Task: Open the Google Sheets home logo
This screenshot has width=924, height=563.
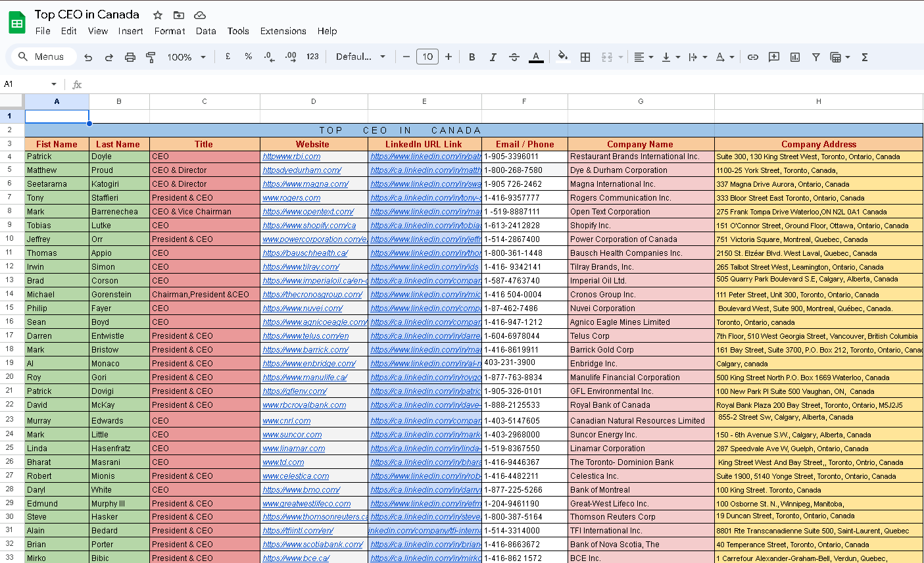Action: tap(17, 22)
